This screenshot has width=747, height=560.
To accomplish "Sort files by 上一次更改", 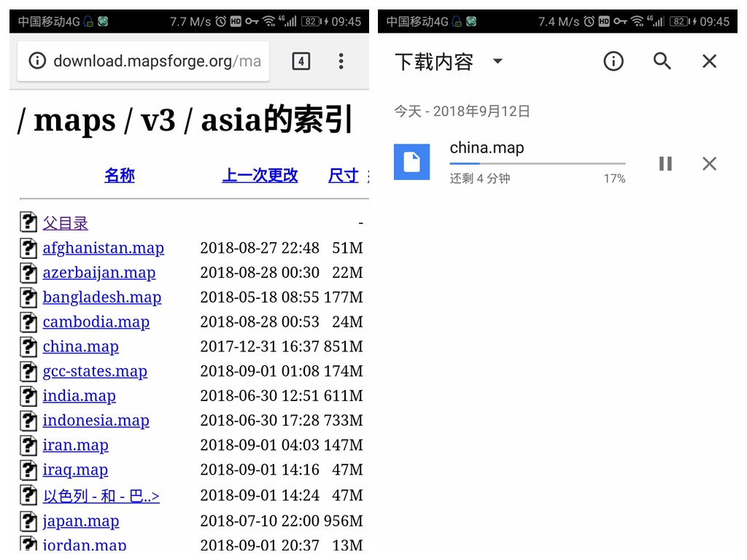I will point(260,175).
